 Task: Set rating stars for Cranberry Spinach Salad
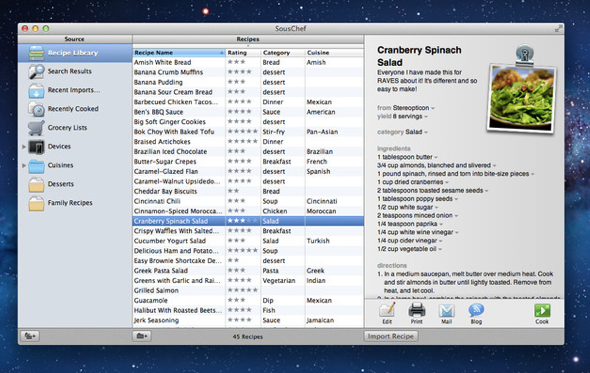pos(243,221)
